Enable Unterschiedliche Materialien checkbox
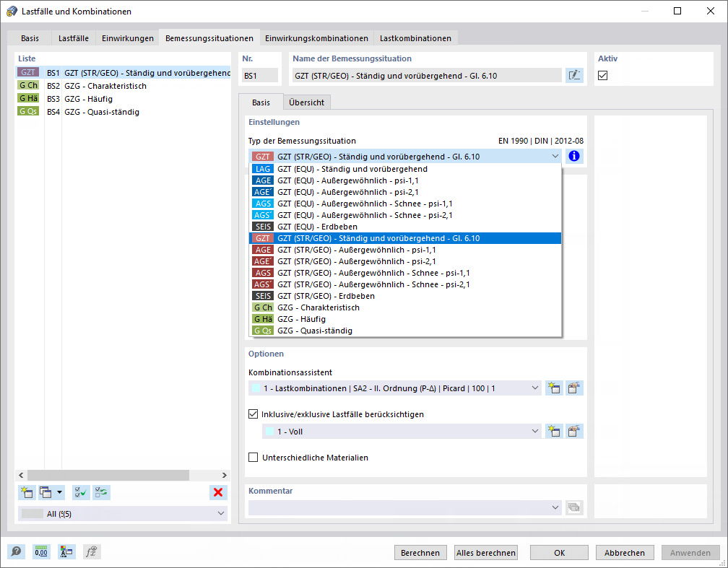The width and height of the screenshot is (728, 568). click(253, 458)
